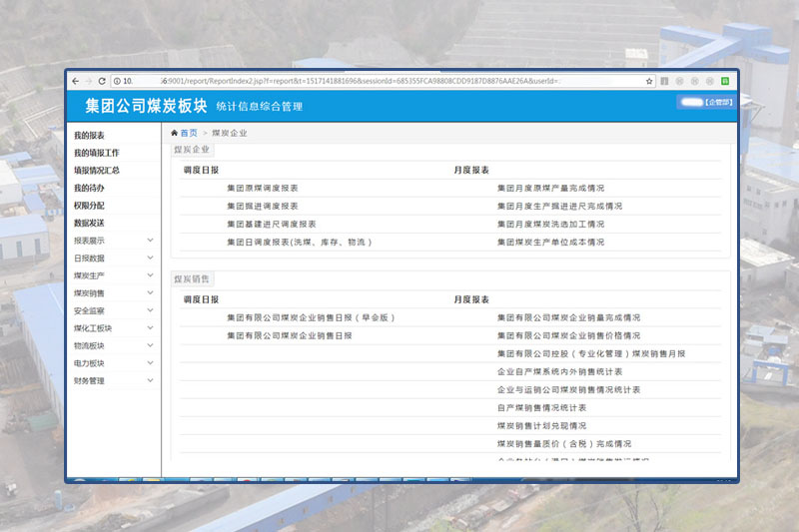Click the browser back arrow
The height and width of the screenshot is (532, 799).
point(76,81)
